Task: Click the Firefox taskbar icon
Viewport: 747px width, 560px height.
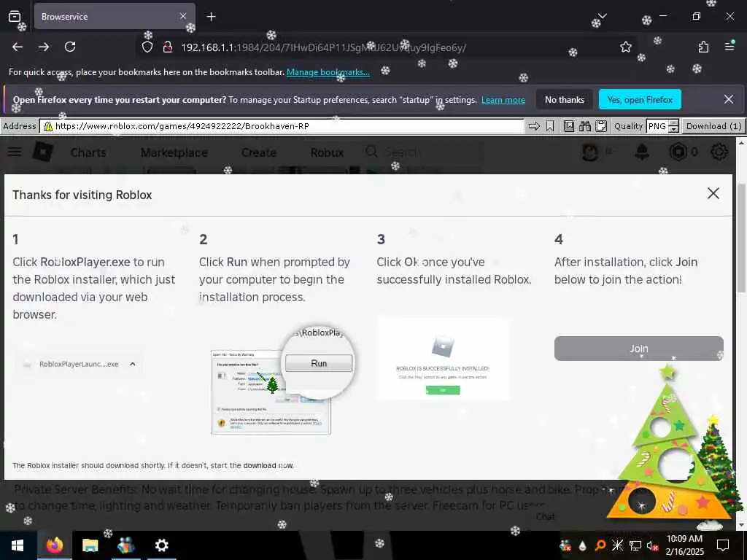Action: point(54,545)
